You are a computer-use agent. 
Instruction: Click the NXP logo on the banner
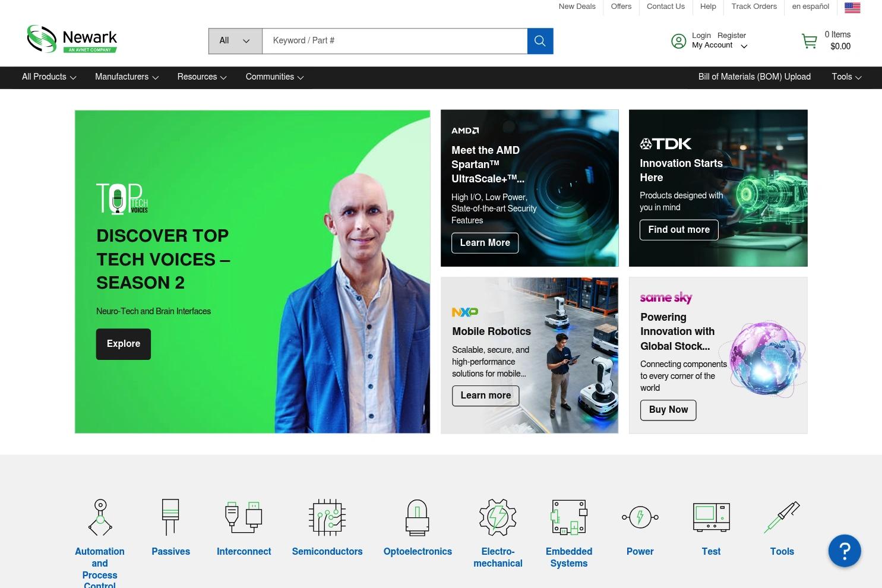pyautogui.click(x=465, y=312)
